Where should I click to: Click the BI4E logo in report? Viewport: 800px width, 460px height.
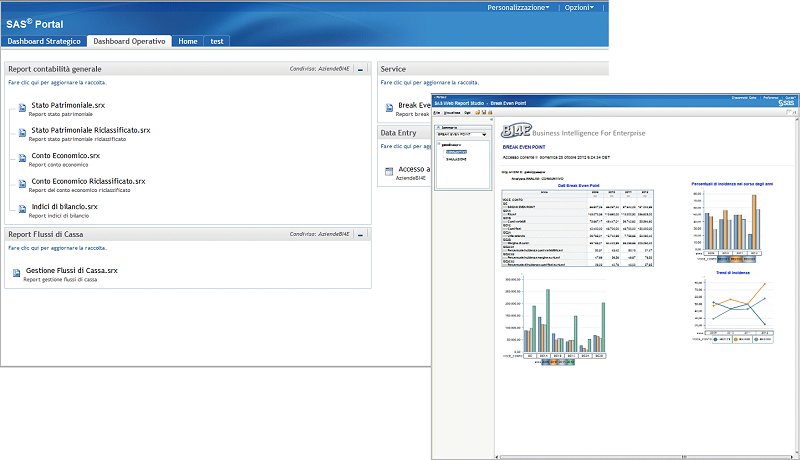coord(516,132)
